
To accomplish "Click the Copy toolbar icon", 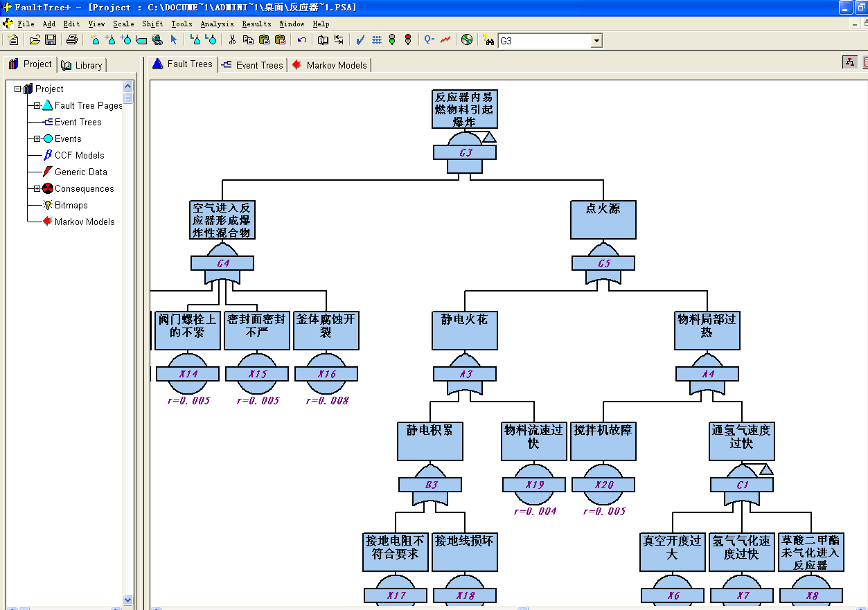I will click(248, 40).
